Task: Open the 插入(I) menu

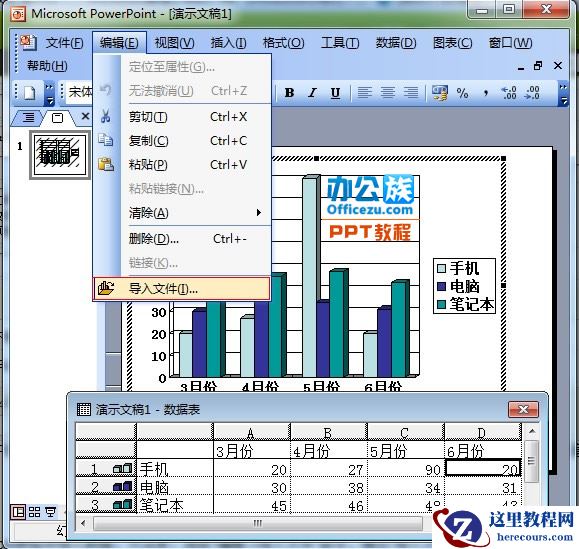Action: 228,43
